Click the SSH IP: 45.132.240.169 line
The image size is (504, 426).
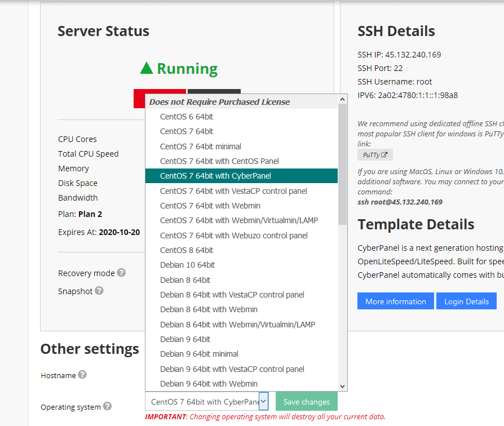pos(399,55)
